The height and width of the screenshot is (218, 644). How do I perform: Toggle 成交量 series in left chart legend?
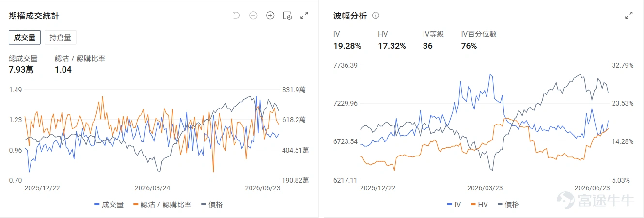pyautogui.click(x=109, y=204)
